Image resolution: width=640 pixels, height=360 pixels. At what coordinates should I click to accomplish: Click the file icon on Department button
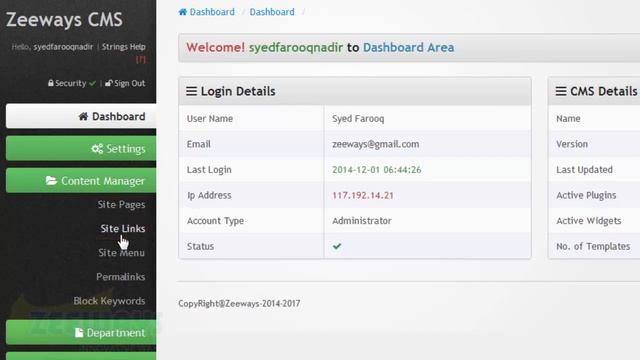pos(79,333)
